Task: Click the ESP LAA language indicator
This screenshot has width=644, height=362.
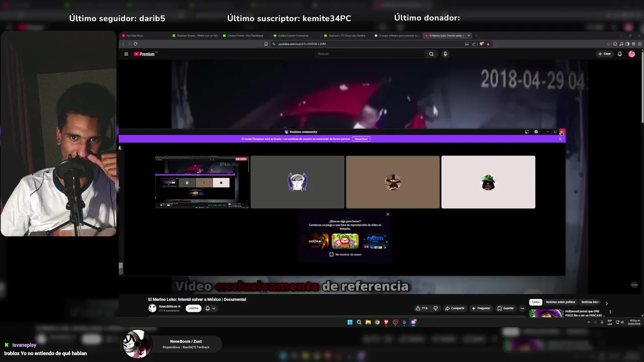Action: tap(610, 322)
